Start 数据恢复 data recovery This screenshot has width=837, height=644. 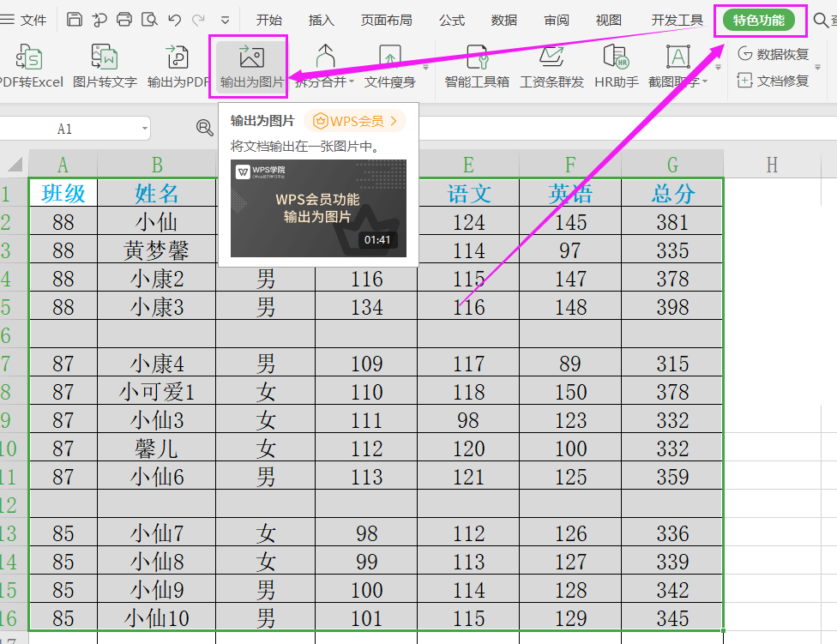click(x=775, y=53)
